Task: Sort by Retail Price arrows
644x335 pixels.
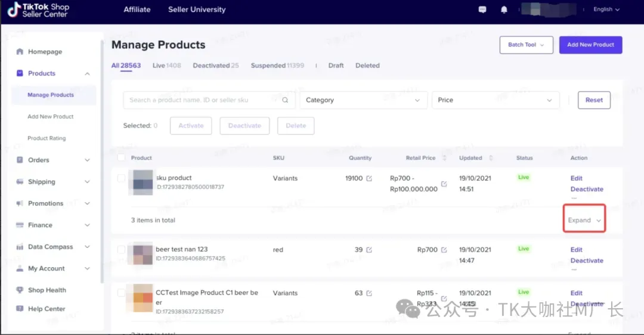Action: (x=444, y=157)
